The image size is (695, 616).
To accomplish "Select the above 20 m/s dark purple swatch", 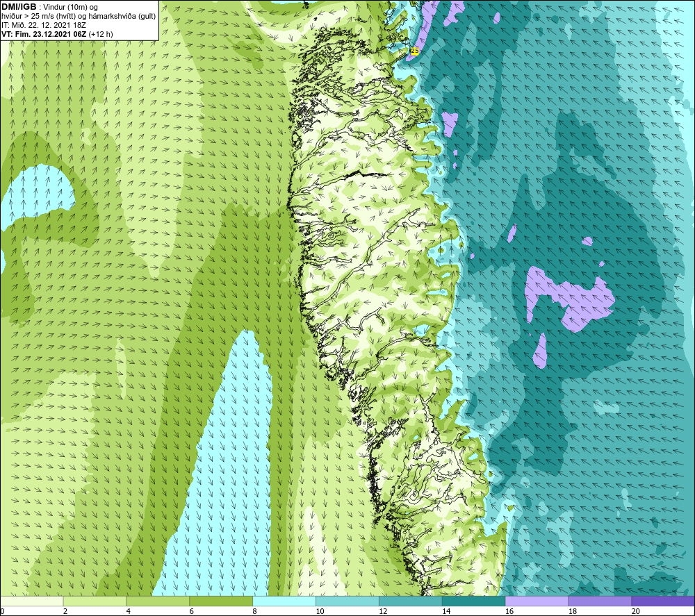I will (663, 601).
